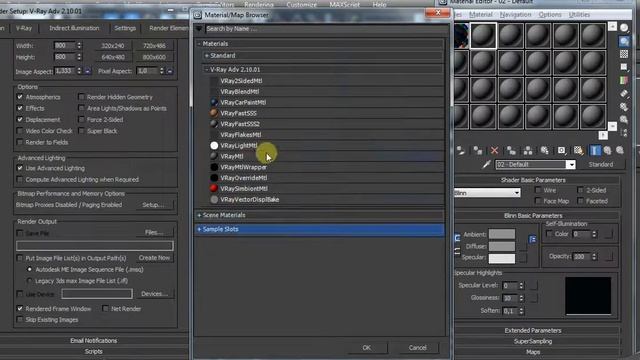
Task: Click the Put to Library icon
Action: coord(544,151)
